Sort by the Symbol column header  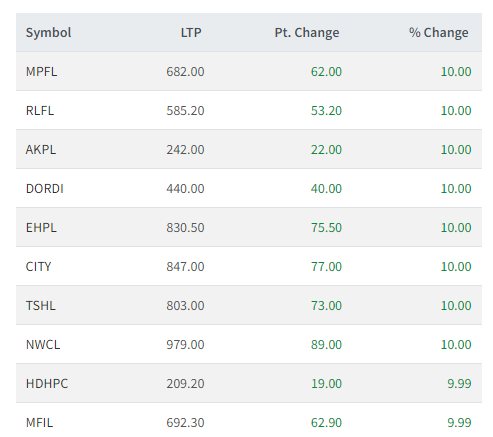point(48,33)
